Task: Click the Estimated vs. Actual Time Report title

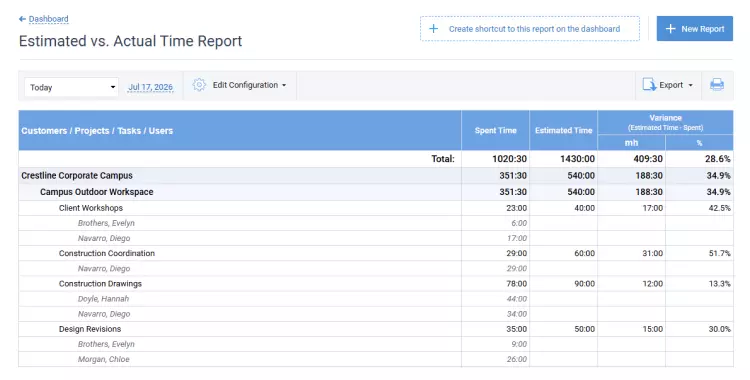Action: (x=131, y=41)
